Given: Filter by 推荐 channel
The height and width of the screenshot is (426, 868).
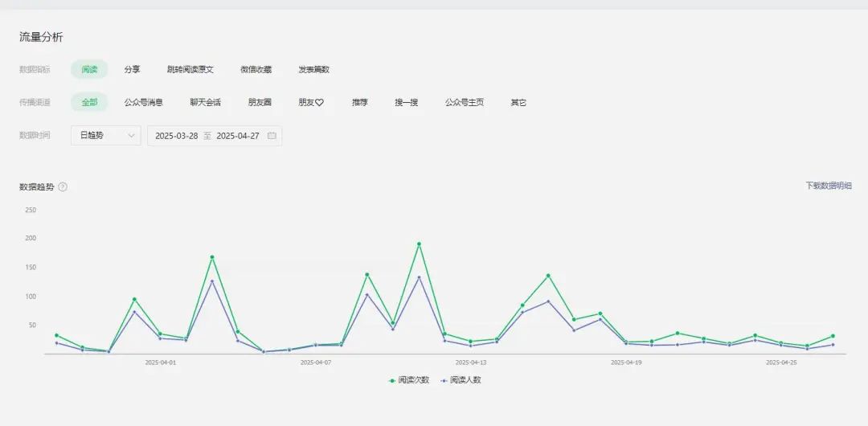Looking at the screenshot, I should click(x=360, y=103).
